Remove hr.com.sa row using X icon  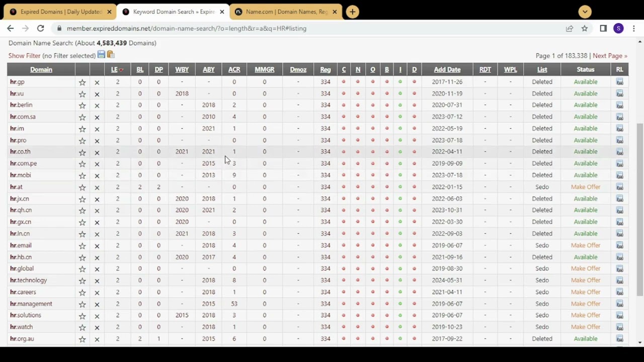(x=97, y=117)
